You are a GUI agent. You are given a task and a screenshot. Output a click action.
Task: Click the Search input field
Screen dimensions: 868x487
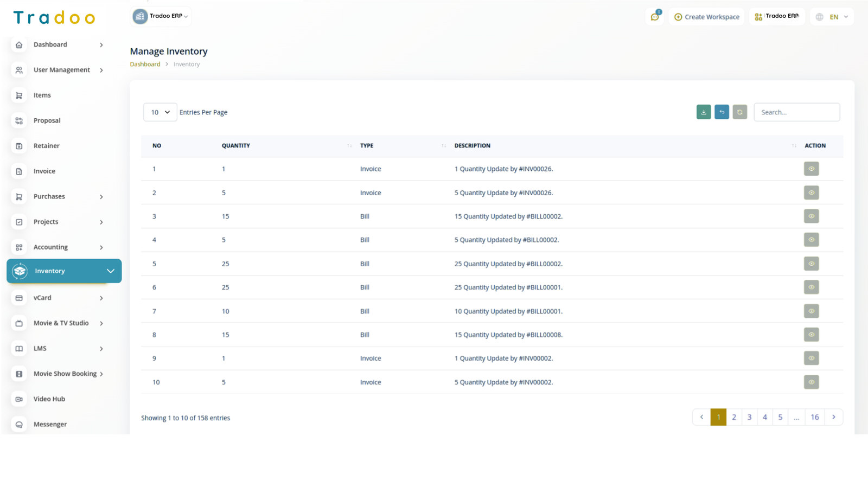(796, 112)
